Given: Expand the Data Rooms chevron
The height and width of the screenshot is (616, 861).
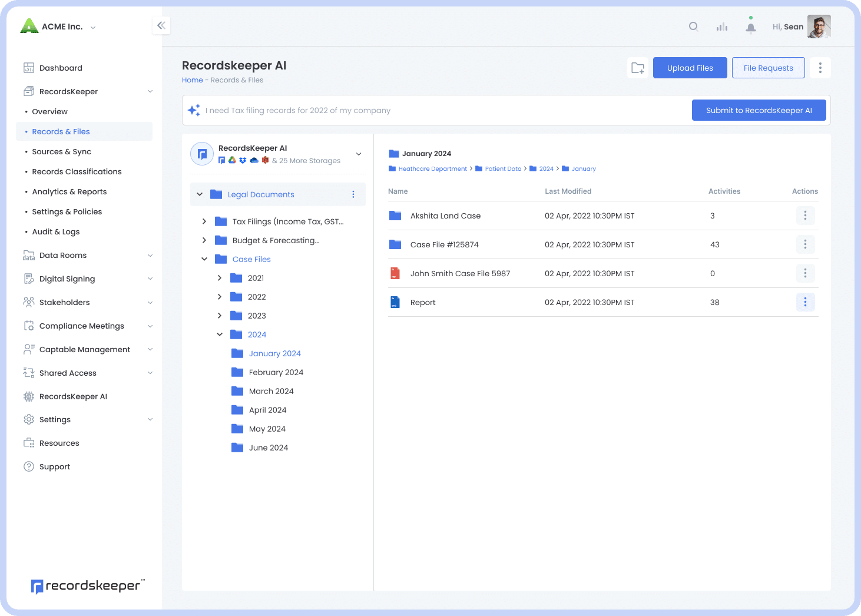Looking at the screenshot, I should [x=150, y=255].
